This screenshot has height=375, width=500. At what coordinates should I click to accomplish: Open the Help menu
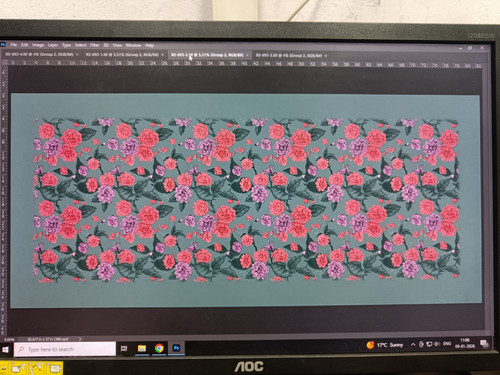(x=149, y=45)
